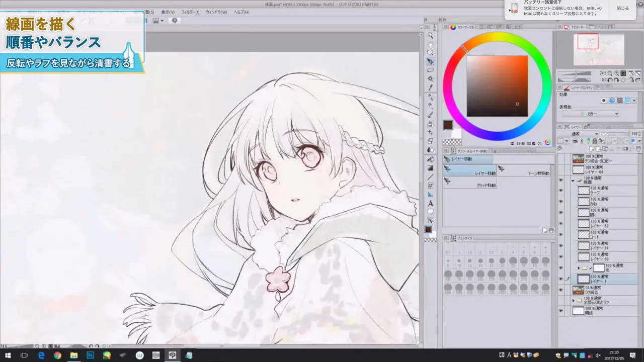Viewport: 644px width, 362px height.
Task: Select the Blend tool
Action: [430, 150]
